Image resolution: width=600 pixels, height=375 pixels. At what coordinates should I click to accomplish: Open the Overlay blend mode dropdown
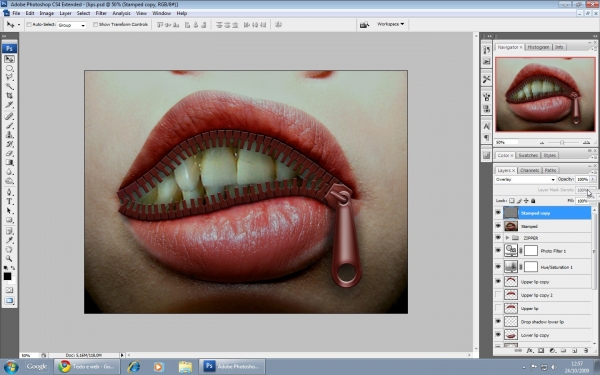point(525,179)
